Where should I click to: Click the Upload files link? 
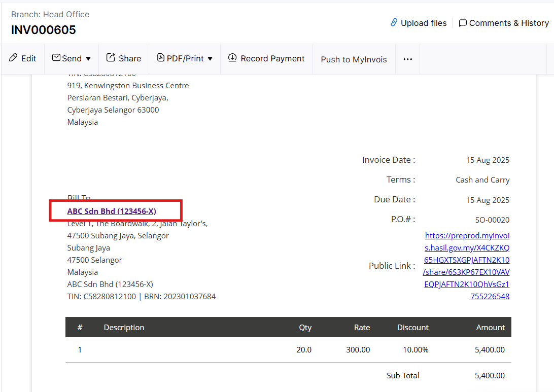[x=424, y=23]
